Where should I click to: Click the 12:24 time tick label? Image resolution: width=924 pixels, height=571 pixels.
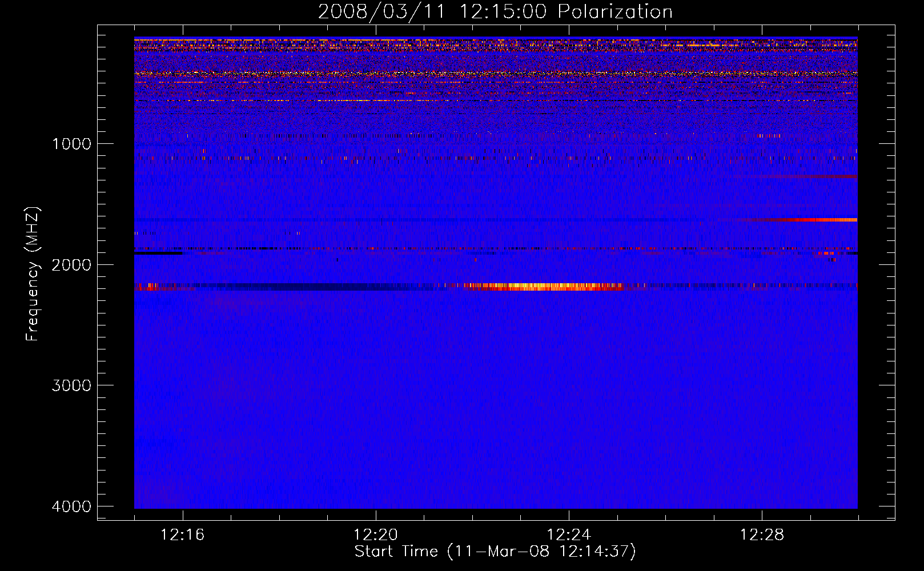coord(569,535)
